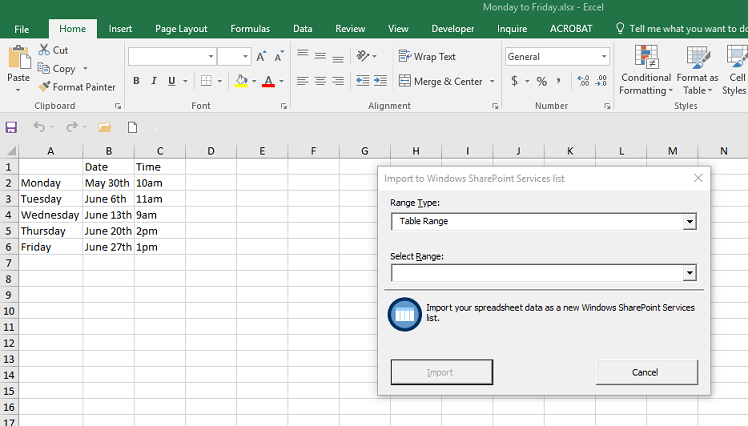
Task: Expand the Select Range dropdown
Action: (689, 273)
